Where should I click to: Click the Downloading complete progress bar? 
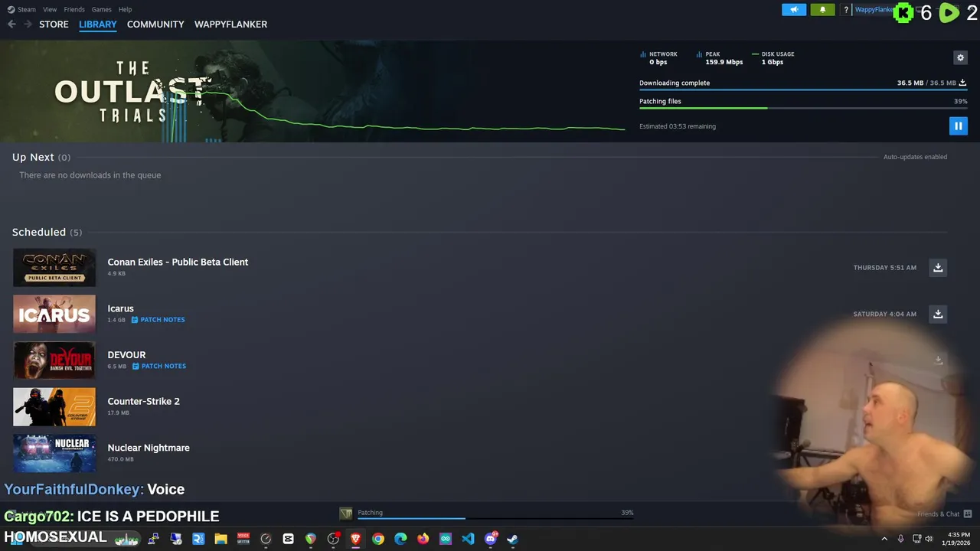[803, 90]
